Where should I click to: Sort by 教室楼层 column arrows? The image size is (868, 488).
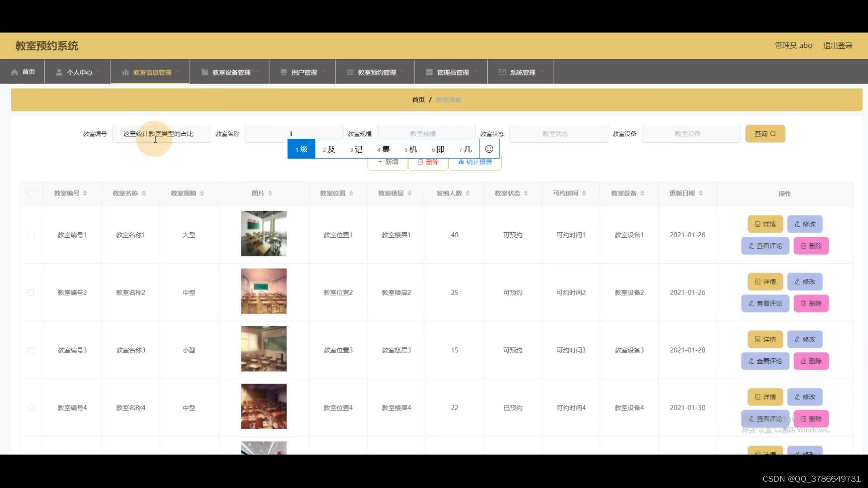(x=410, y=193)
